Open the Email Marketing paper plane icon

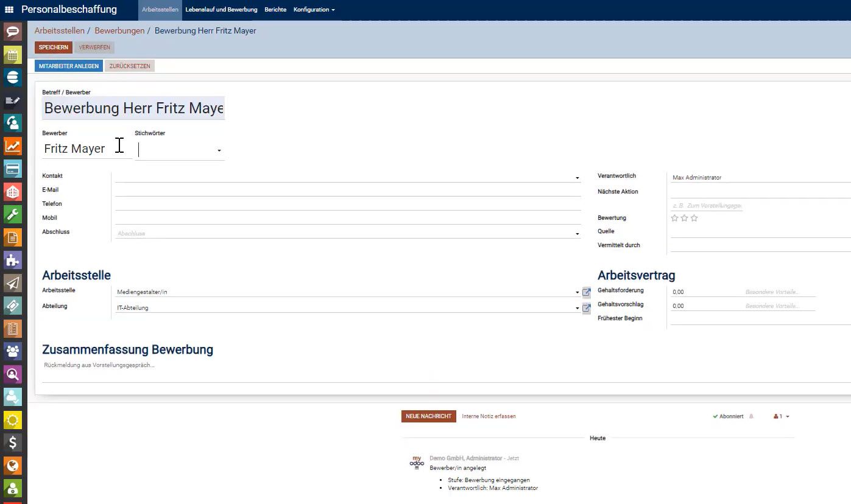13,283
